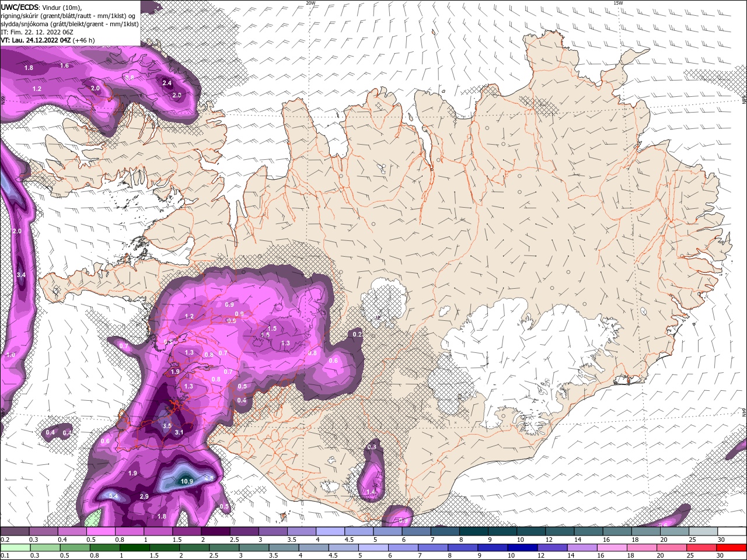Click the 2.4 value near the Westfjords
The height and width of the screenshot is (560, 747).
point(167,83)
